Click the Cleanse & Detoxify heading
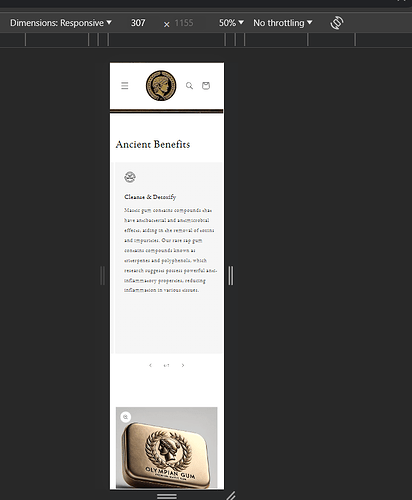Image resolution: width=412 pixels, height=500 pixels. 150,197
